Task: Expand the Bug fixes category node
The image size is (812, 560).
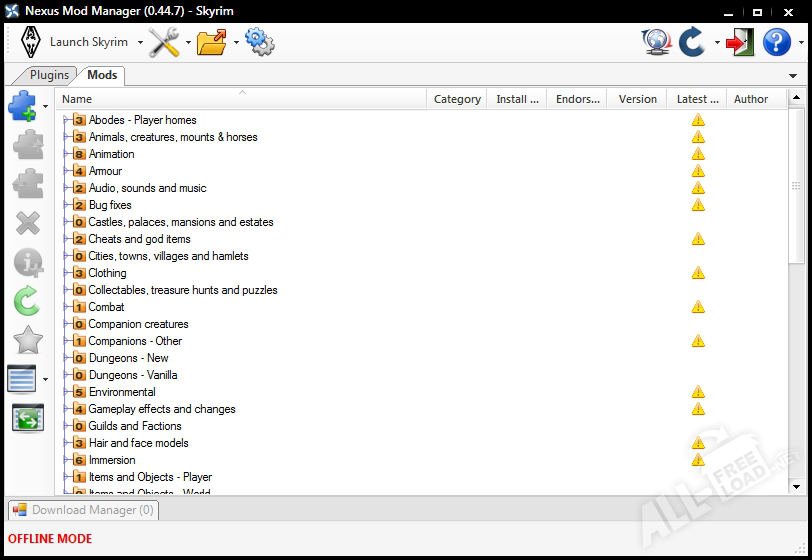Action: tap(66, 205)
